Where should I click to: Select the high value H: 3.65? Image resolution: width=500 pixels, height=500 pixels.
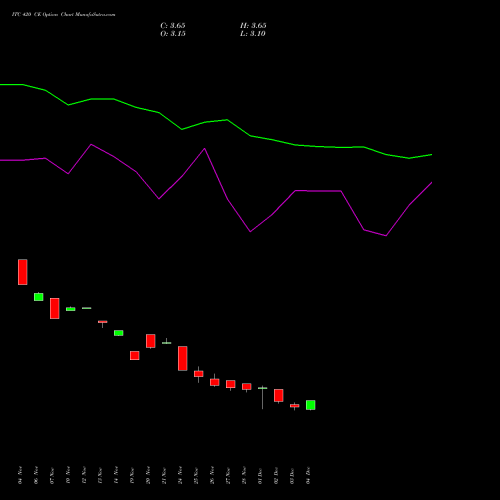point(253,26)
